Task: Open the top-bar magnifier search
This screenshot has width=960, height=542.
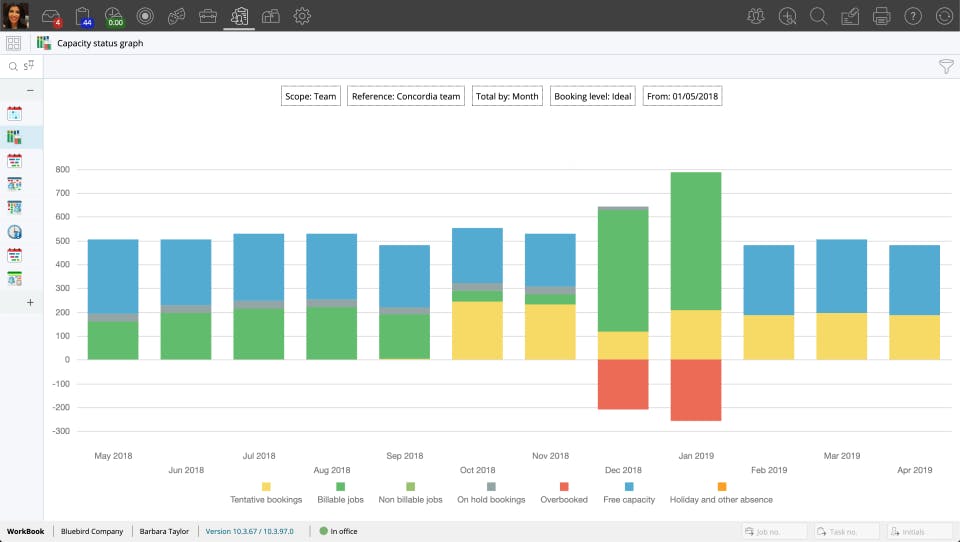Action: click(x=818, y=16)
